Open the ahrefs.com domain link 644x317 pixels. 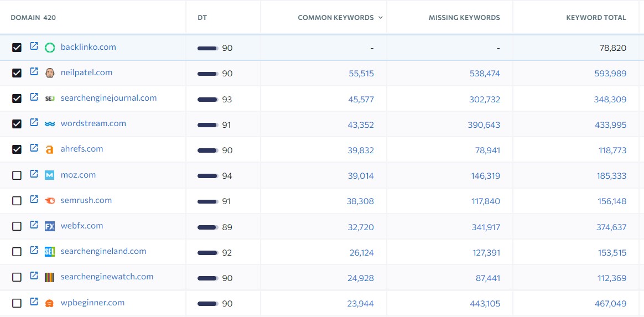82,149
